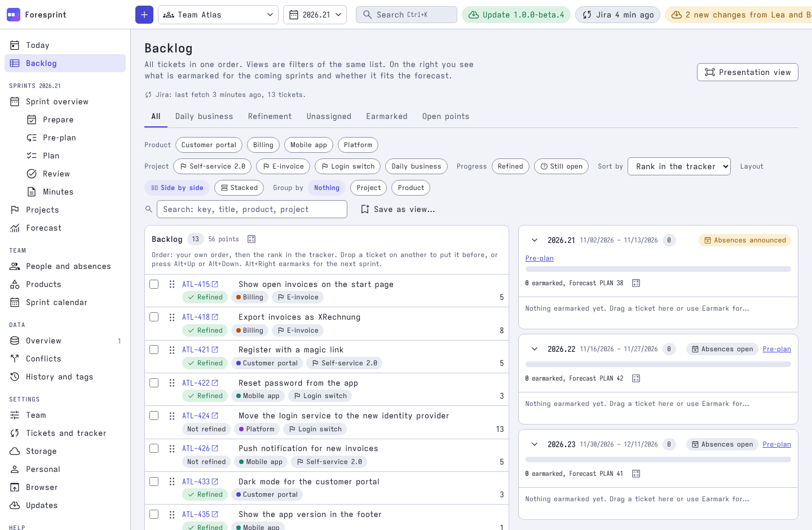
Task: Open Browser settings in the sidebar
Action: click(65, 487)
